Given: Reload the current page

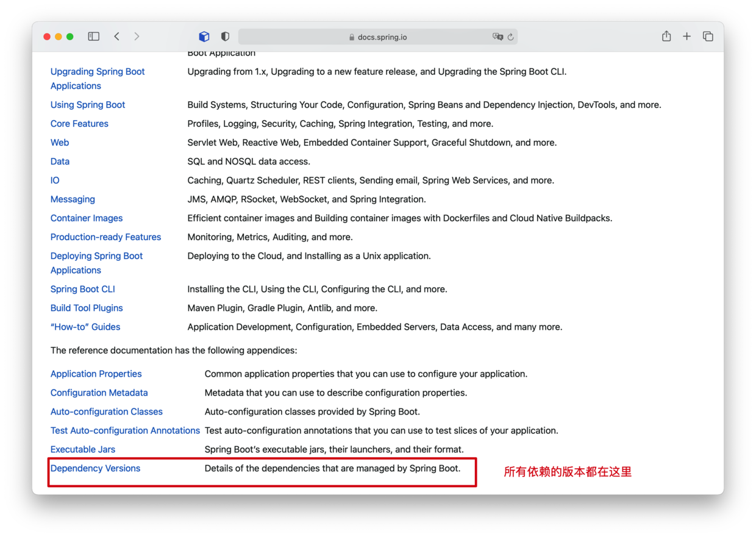Looking at the screenshot, I should 511,37.
